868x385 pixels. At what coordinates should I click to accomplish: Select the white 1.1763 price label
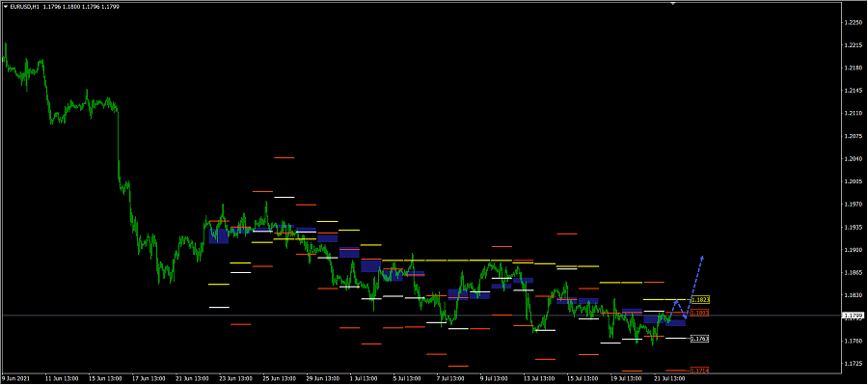pos(700,338)
